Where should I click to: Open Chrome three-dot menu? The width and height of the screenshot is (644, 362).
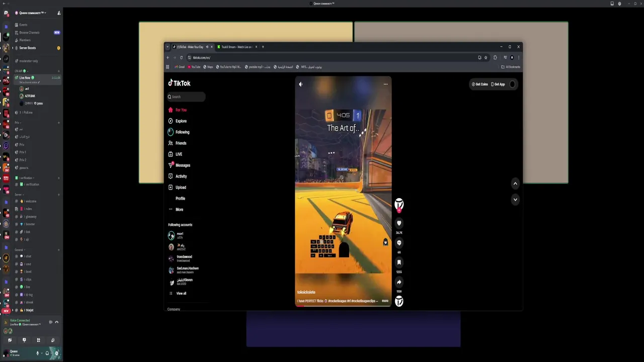click(519, 58)
